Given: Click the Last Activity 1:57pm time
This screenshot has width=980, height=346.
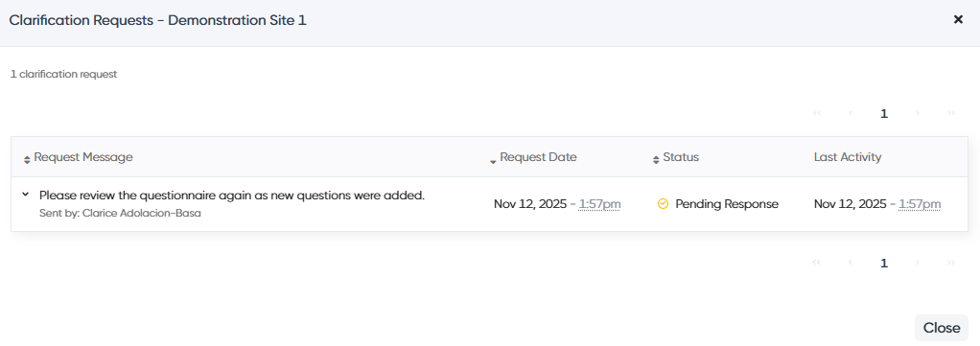Looking at the screenshot, I should (x=920, y=204).
